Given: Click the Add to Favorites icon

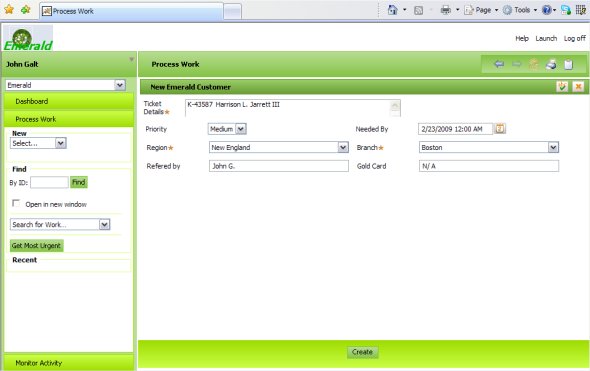Looking at the screenshot, I should pos(26,9).
